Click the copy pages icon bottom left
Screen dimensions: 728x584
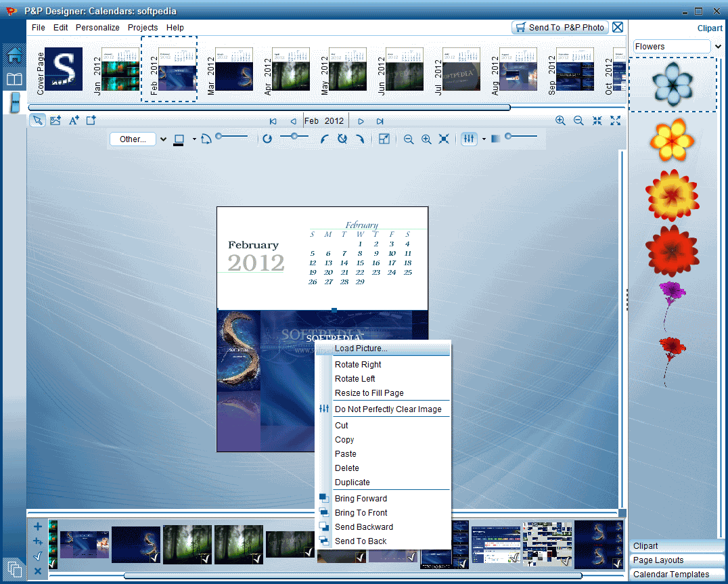click(x=15, y=568)
